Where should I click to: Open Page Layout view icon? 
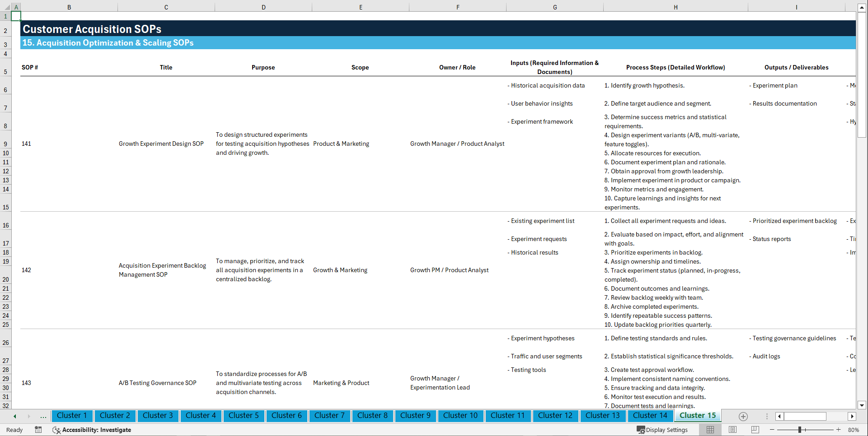(x=732, y=430)
